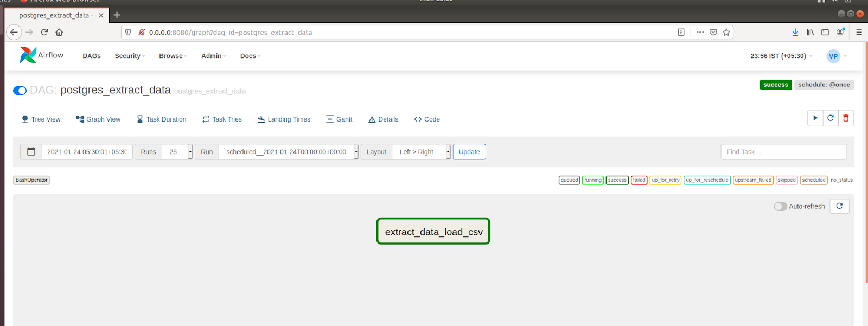This screenshot has height=326, width=868.
Task: Click the graph refresh icon near Auto-refresh
Action: tap(839, 206)
